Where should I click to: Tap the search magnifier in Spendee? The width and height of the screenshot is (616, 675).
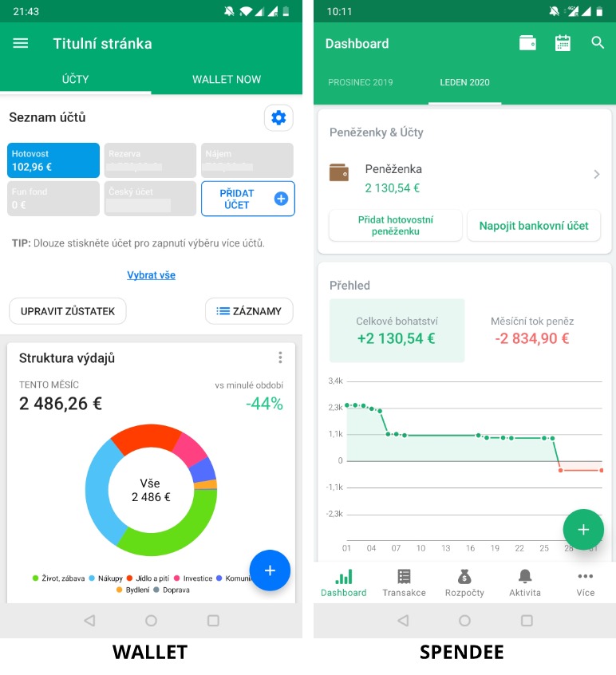tap(598, 42)
